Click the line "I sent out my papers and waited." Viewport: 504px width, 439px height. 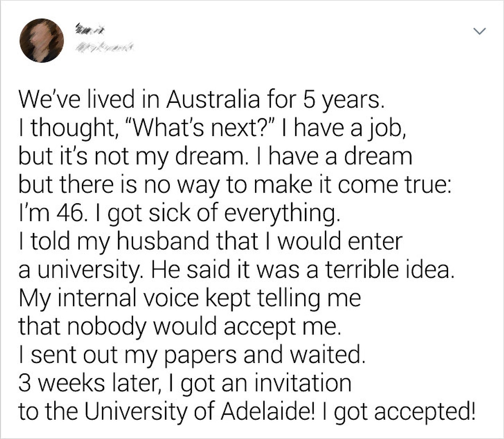pos(190,354)
